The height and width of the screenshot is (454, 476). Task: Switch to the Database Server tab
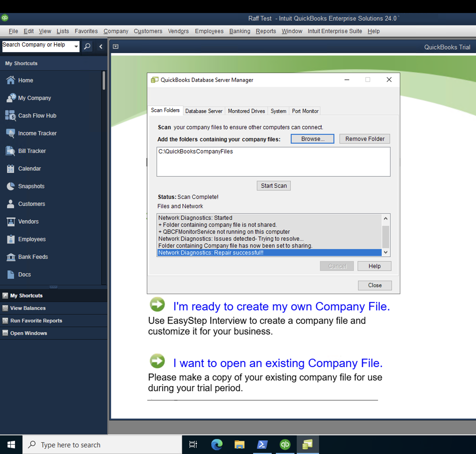tap(204, 111)
